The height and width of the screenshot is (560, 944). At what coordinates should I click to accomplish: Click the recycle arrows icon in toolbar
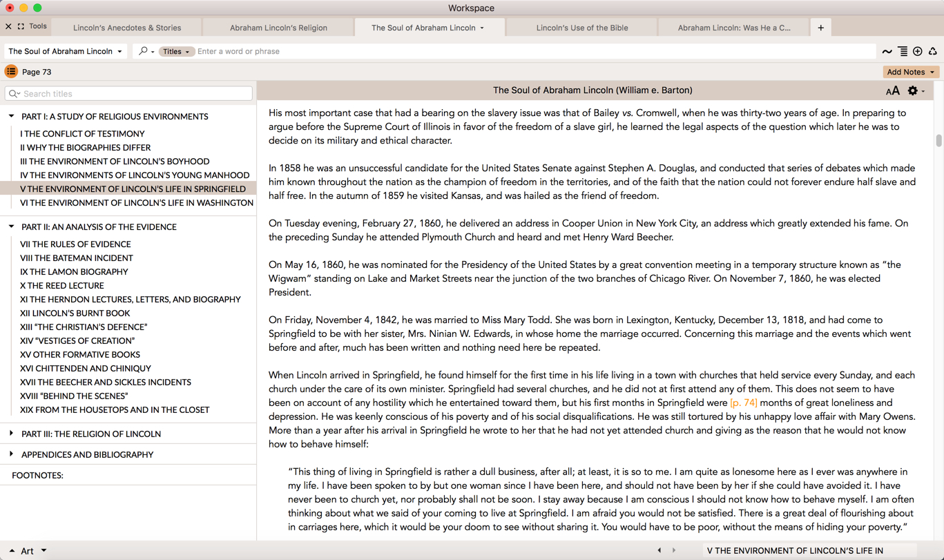(x=933, y=51)
